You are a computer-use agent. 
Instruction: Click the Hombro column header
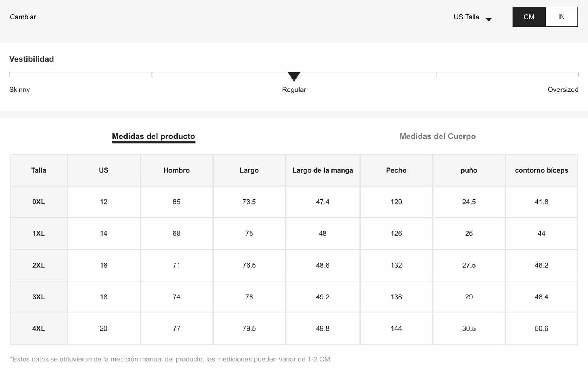(x=176, y=170)
